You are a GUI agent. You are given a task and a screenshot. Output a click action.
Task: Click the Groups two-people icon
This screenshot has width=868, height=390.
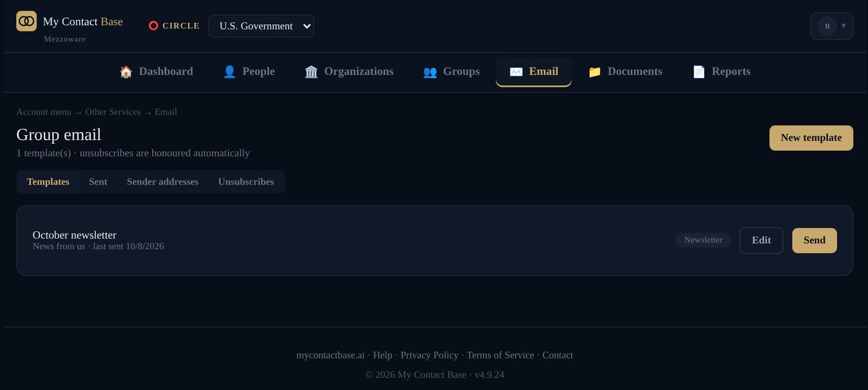[x=430, y=72]
